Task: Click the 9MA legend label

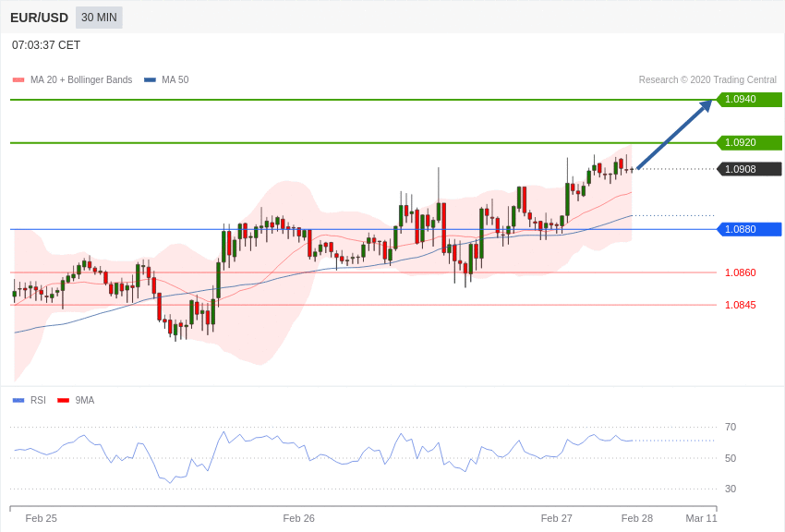Action: tap(85, 400)
